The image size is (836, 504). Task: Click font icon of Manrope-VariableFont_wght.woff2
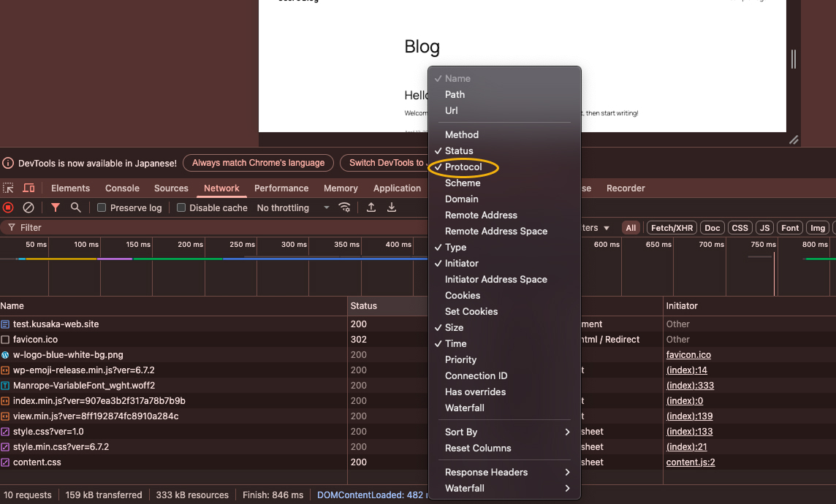coord(5,386)
